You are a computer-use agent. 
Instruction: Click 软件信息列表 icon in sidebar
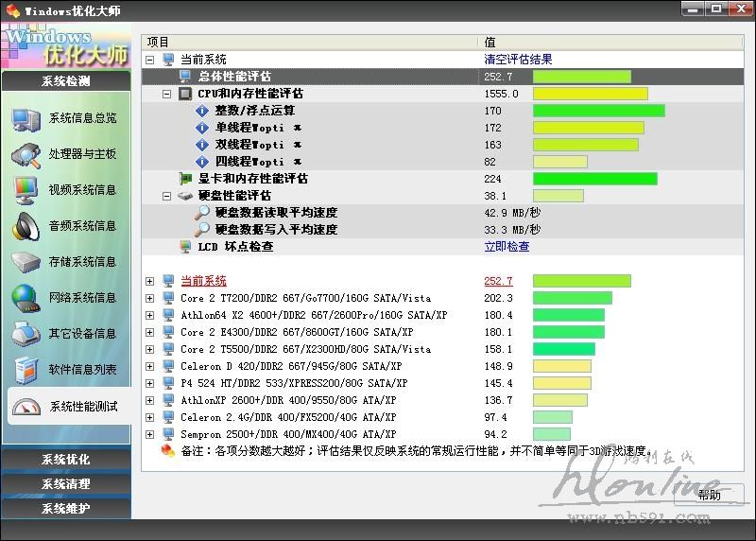tap(26, 370)
